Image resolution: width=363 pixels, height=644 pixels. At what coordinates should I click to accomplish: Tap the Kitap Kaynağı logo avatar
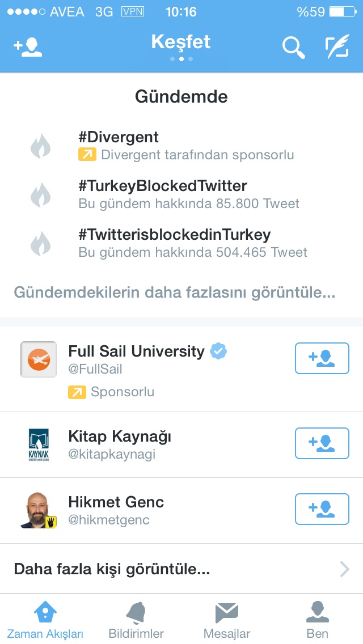(39, 445)
